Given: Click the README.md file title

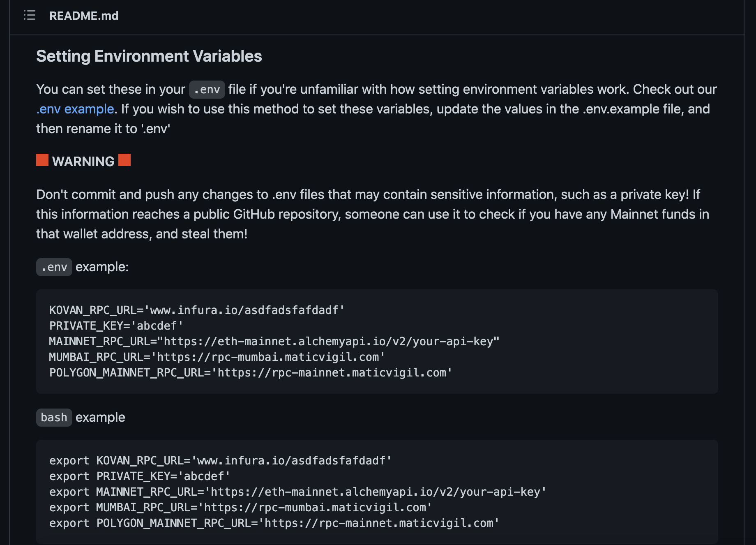Looking at the screenshot, I should [x=84, y=16].
